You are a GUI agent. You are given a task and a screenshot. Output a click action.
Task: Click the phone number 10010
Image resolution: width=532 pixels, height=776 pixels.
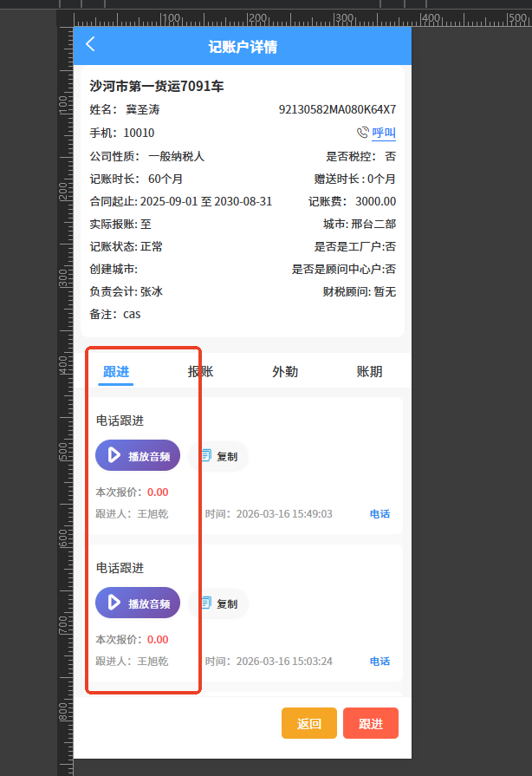(x=139, y=133)
